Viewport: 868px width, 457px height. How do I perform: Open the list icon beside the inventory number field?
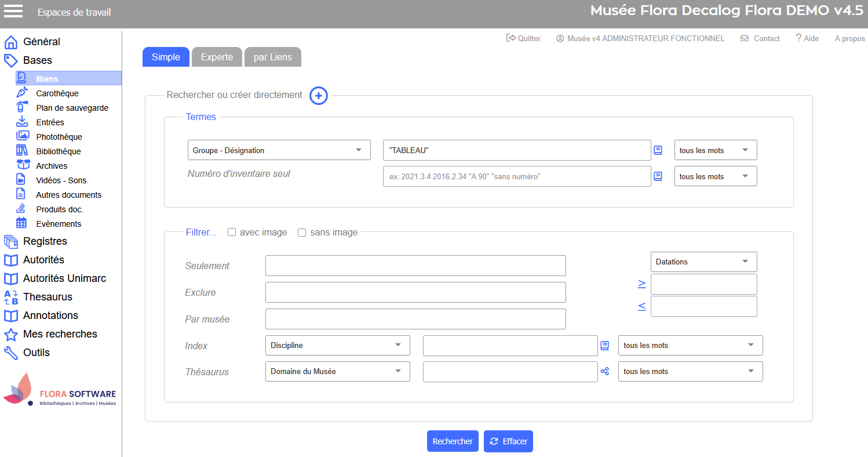658,176
